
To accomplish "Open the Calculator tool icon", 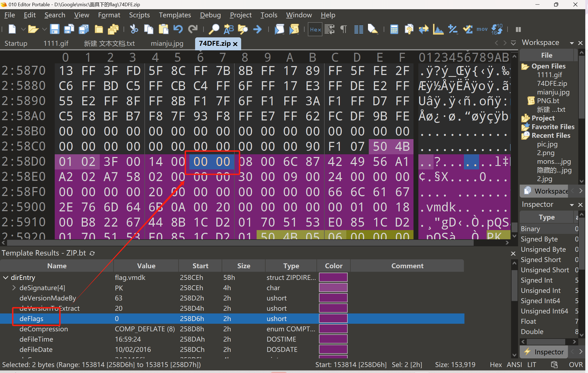I will 394,29.
